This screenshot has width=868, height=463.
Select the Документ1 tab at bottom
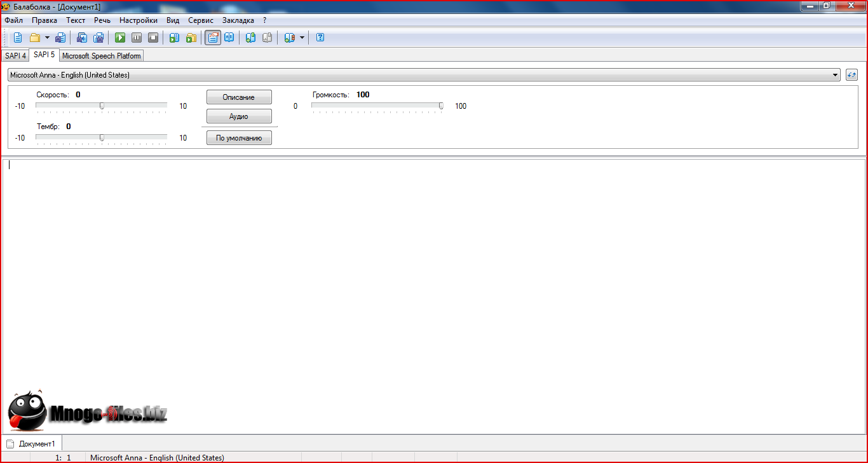tap(32, 443)
